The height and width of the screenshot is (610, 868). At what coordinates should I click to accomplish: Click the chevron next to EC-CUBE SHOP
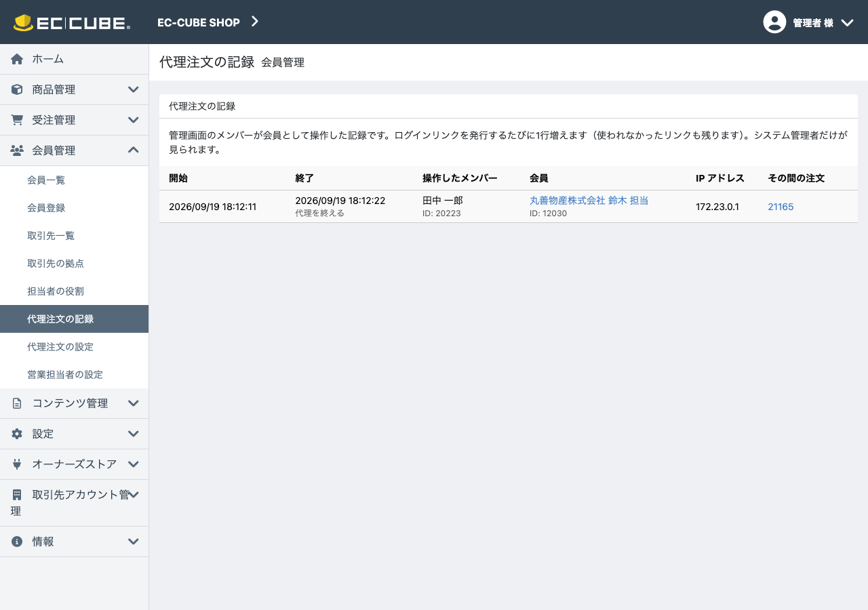coord(255,22)
